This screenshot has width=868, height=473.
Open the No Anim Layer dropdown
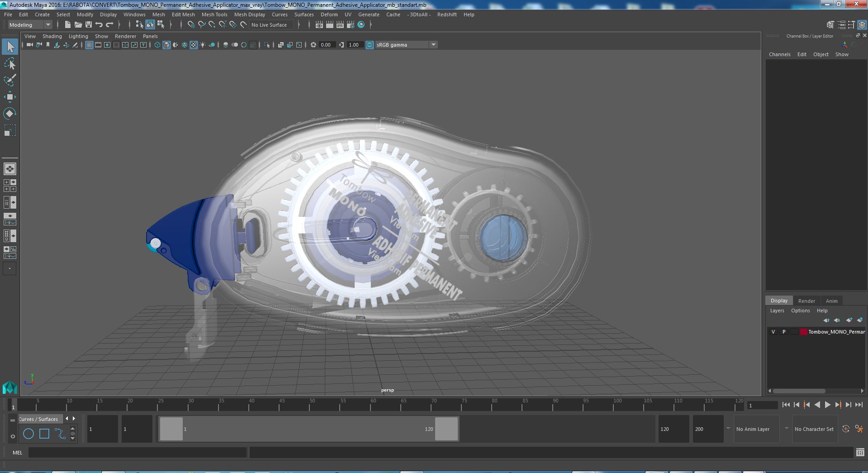[x=756, y=429]
